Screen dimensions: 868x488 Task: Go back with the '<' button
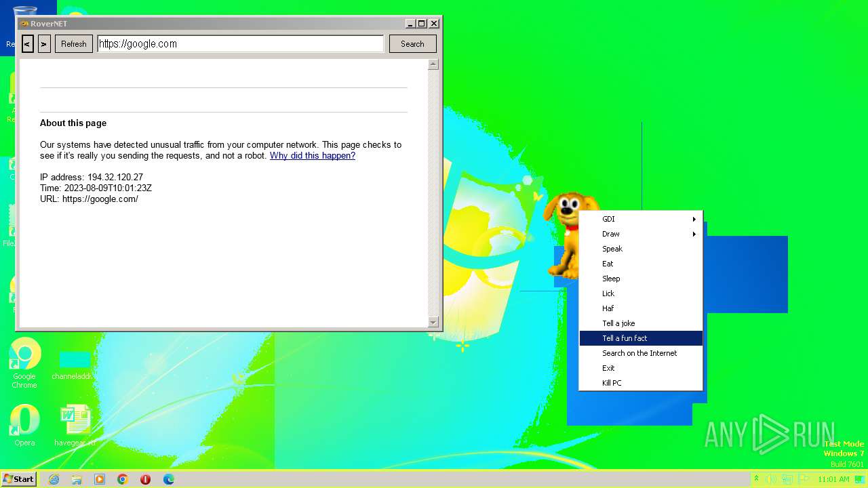28,44
